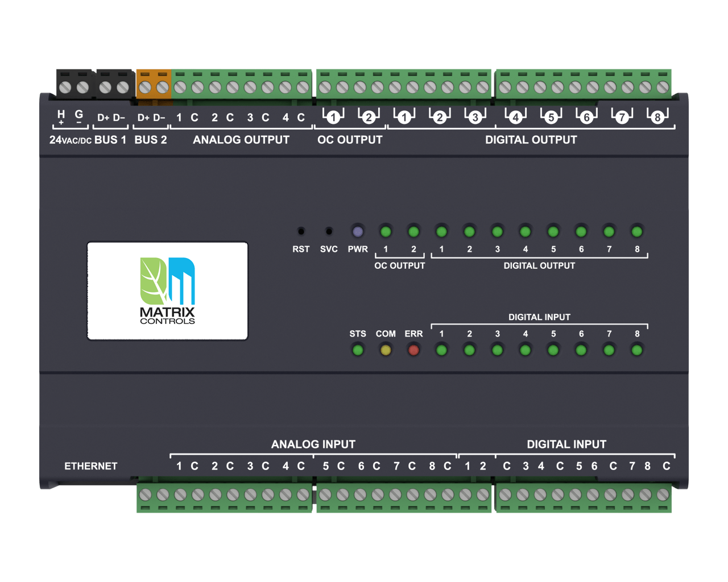Click OC Output LED 2
The image size is (728, 582).
pyautogui.click(x=413, y=231)
